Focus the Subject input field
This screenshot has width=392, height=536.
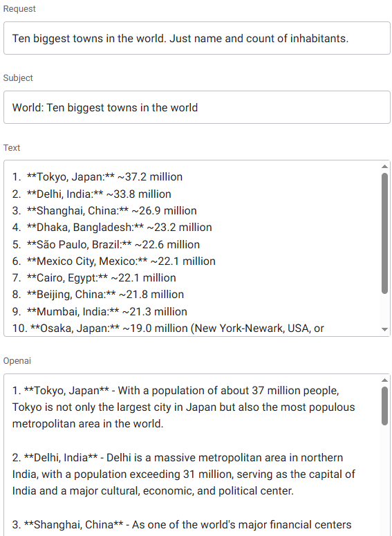(197, 107)
